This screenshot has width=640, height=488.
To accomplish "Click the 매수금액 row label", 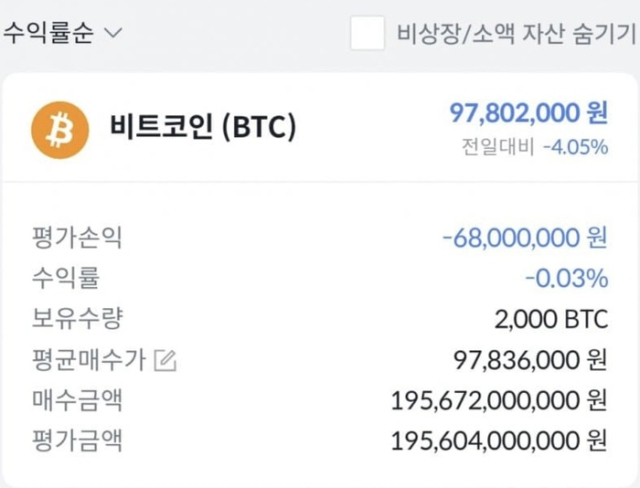I will click(77, 400).
